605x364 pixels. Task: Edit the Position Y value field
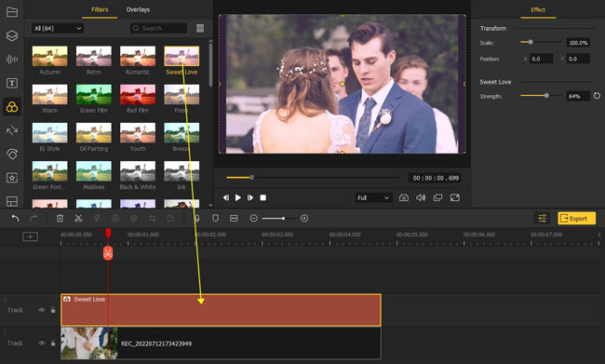(578, 59)
